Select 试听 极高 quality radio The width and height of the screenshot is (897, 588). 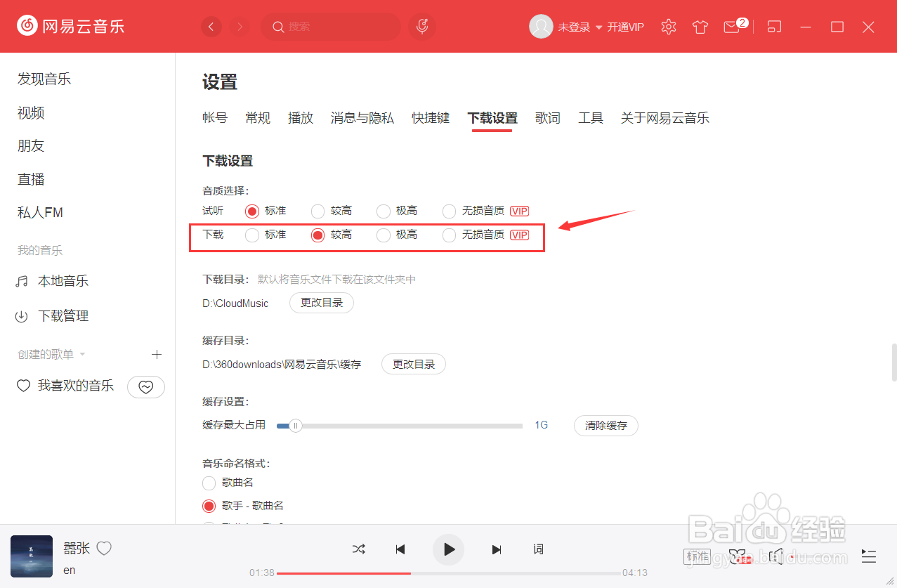click(x=384, y=211)
